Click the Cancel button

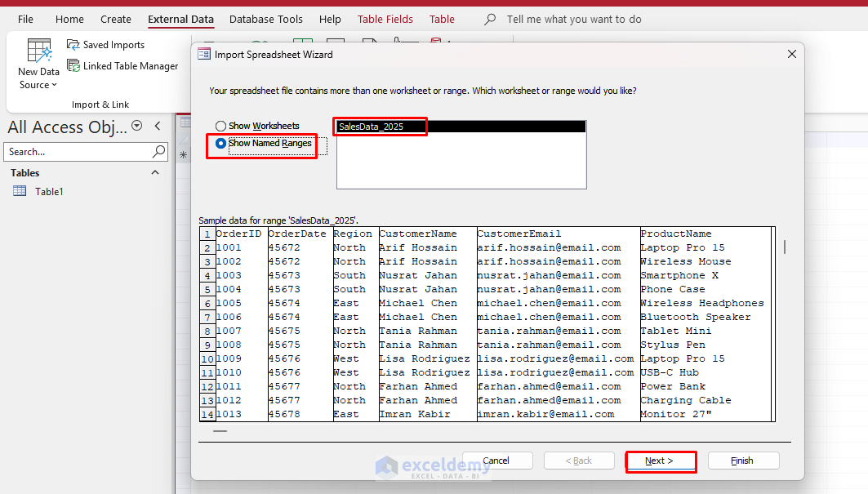click(496, 461)
